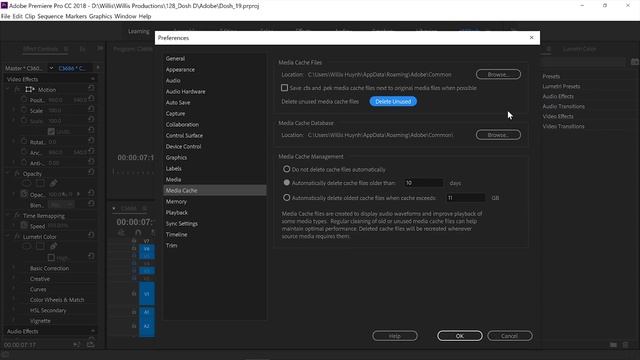Image resolution: width=640 pixels, height=360 pixels.
Task: Toggle the High Dynamic Range checkbox in Lumetri Color
Action: (x=51, y=258)
